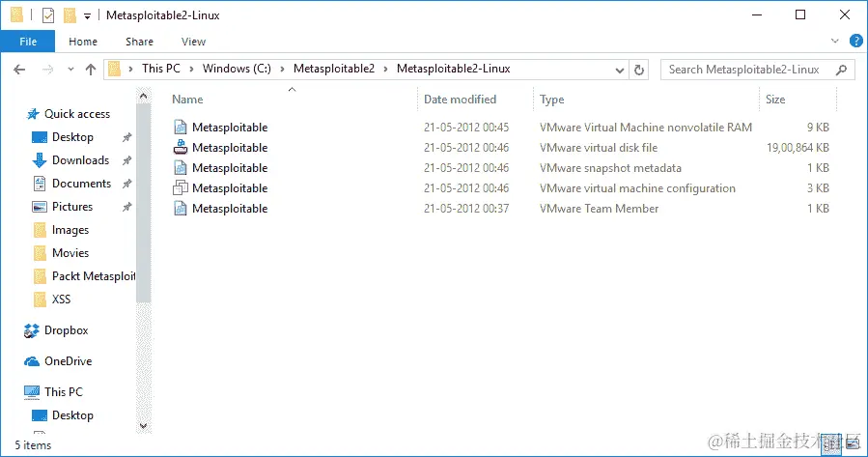Image resolution: width=868 pixels, height=457 pixels.
Task: Open the recent locations dropdown arrow
Action: [70, 70]
